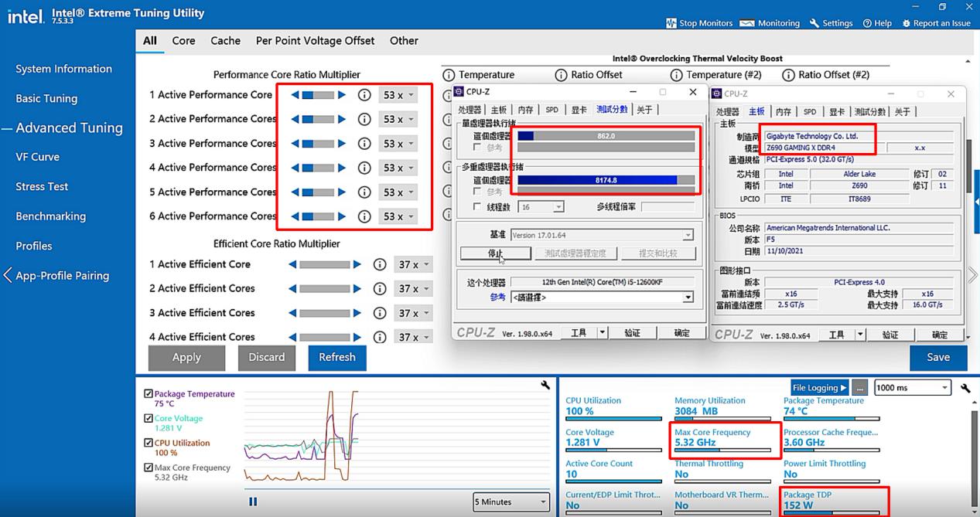The height and width of the screenshot is (517, 980).
Task: Open Settings from the top bar
Action: point(831,23)
